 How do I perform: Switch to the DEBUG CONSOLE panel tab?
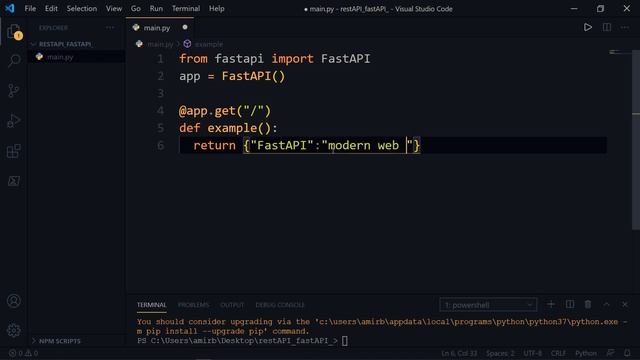click(x=280, y=305)
